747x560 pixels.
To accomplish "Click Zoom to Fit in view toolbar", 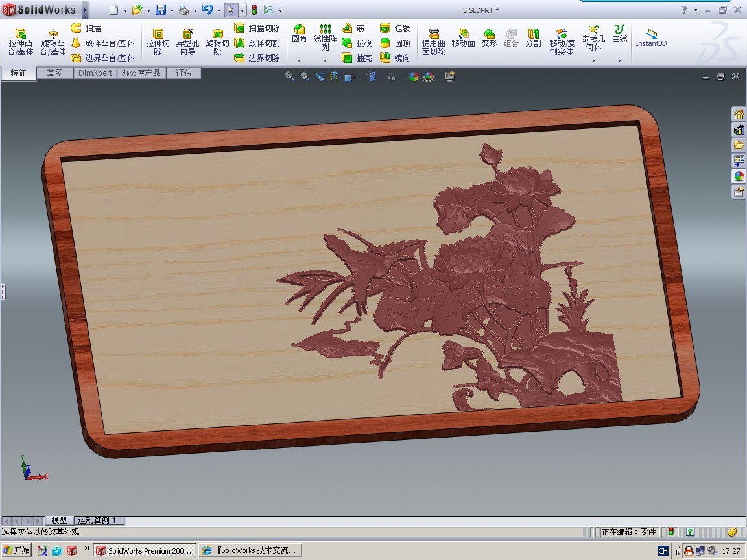I will (289, 76).
